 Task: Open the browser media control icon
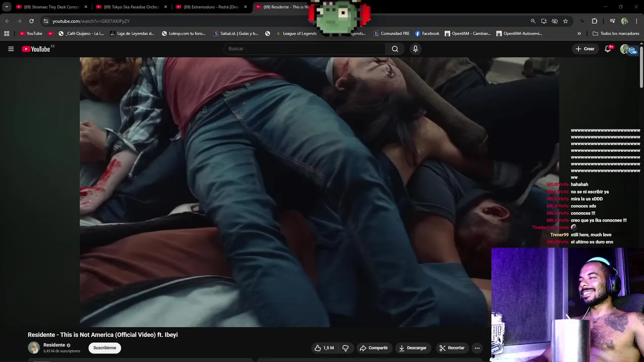point(612,21)
